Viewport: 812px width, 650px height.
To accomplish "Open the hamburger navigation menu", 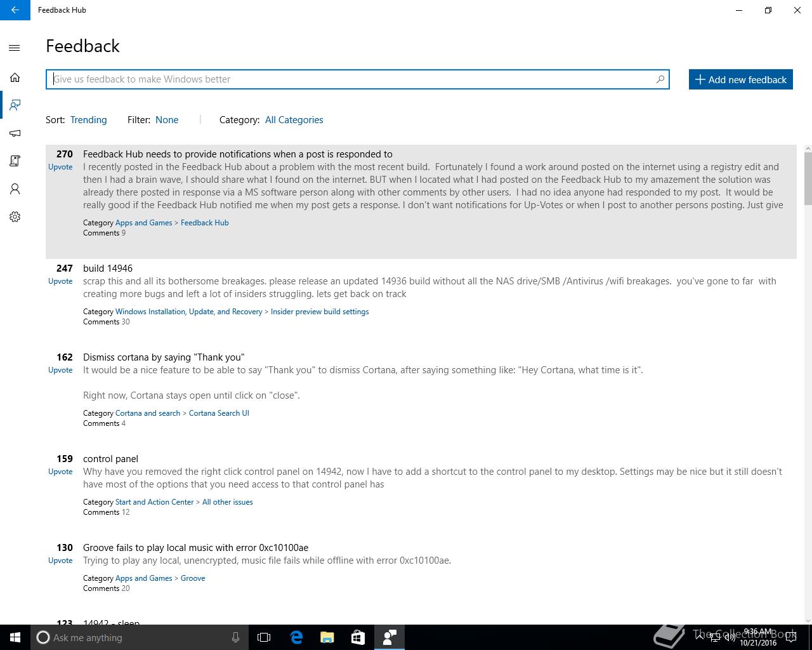I will tap(15, 48).
